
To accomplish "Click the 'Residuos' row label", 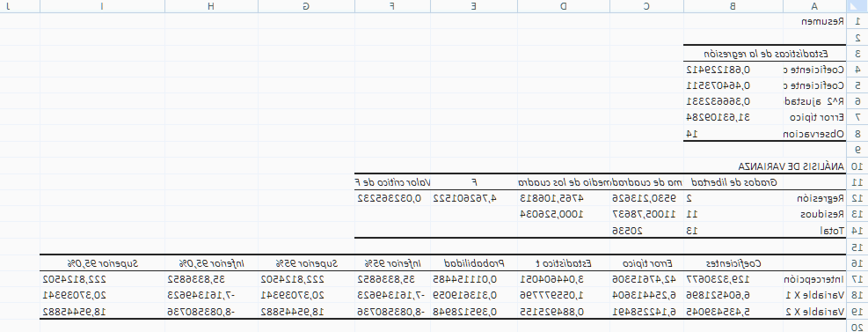I will [822, 214].
